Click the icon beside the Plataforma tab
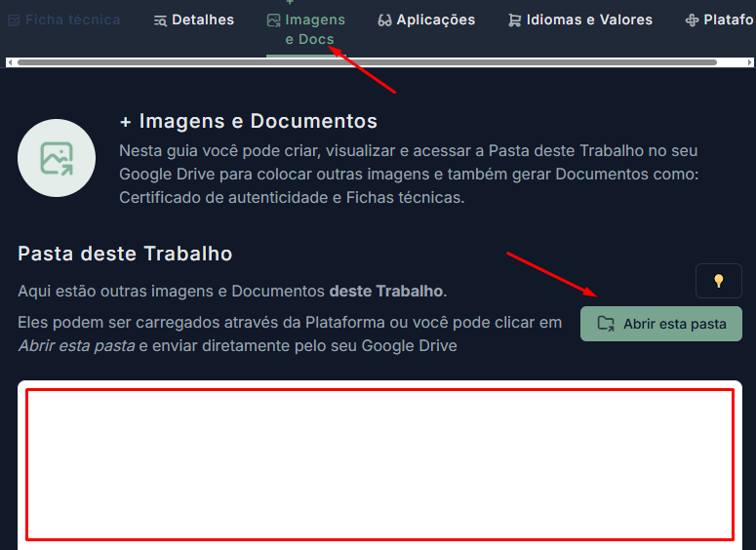 point(692,20)
